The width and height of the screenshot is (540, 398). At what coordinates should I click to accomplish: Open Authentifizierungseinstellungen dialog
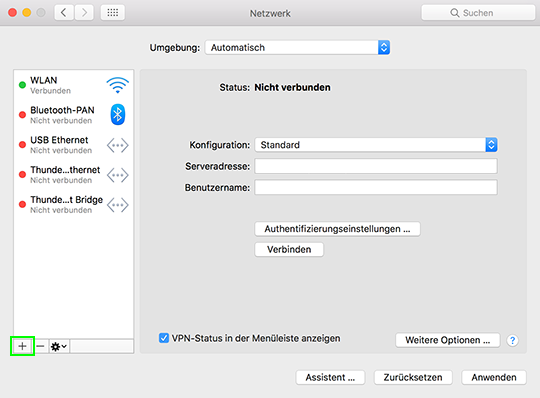coord(338,229)
